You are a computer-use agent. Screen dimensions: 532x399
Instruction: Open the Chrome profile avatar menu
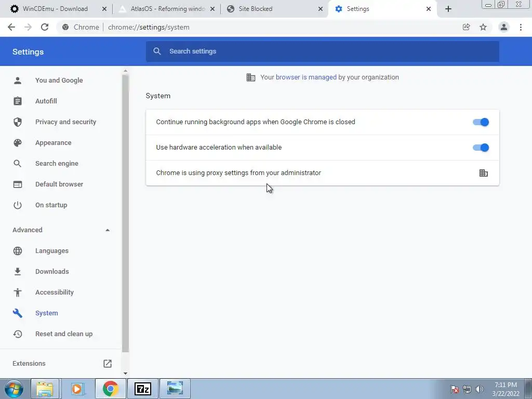504,27
